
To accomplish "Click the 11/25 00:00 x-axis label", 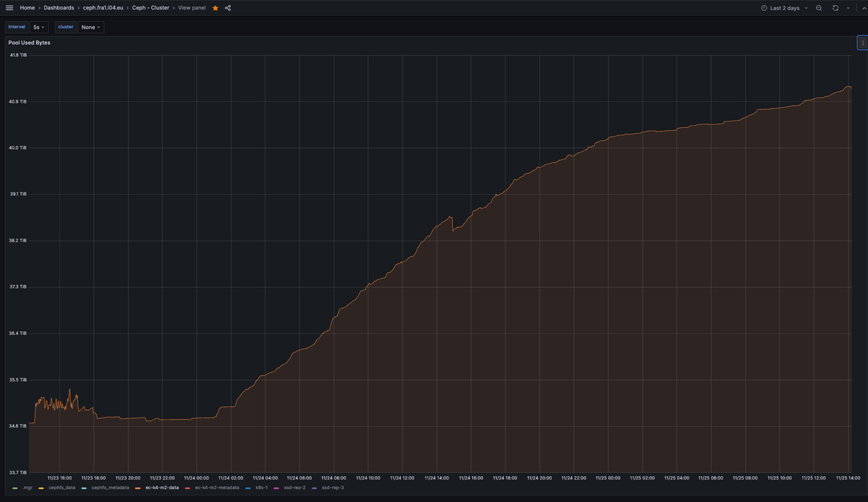I will pos(608,478).
